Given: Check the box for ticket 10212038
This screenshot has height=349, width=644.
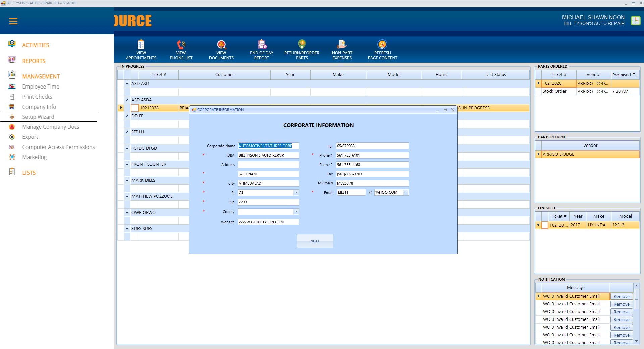Looking at the screenshot, I should pyautogui.click(x=135, y=108).
